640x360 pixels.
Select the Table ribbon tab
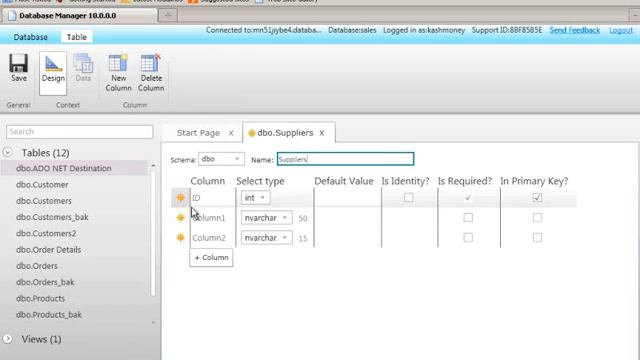click(x=77, y=37)
